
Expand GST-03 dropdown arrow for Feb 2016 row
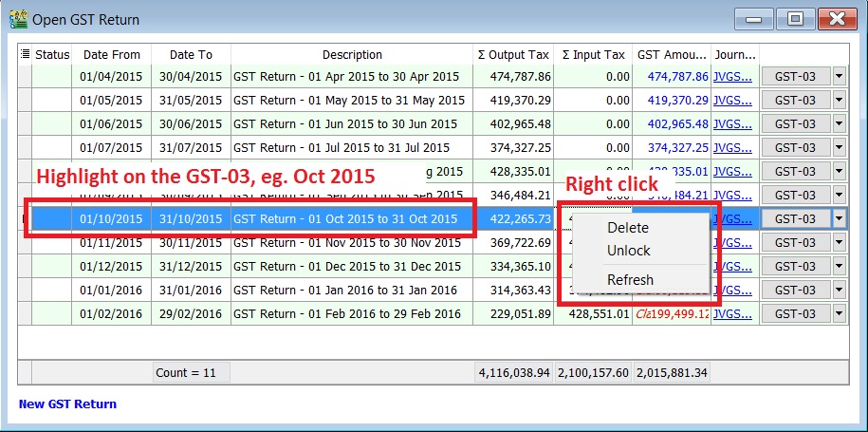click(x=840, y=314)
